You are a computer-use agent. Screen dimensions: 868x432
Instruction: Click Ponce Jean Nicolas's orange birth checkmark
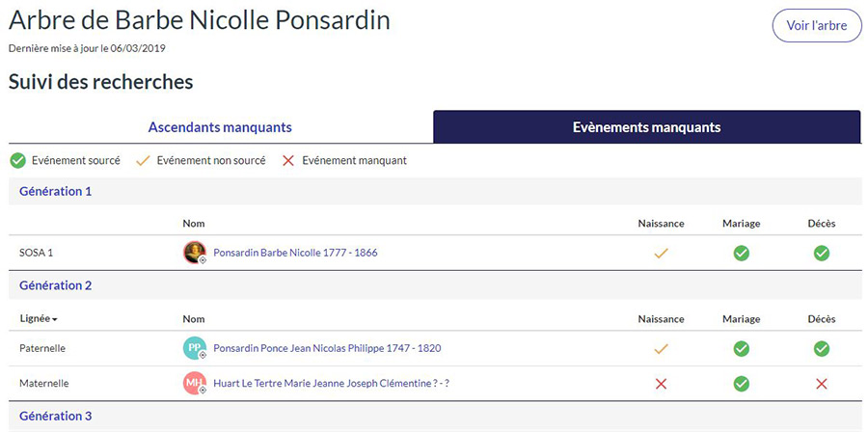point(661,348)
